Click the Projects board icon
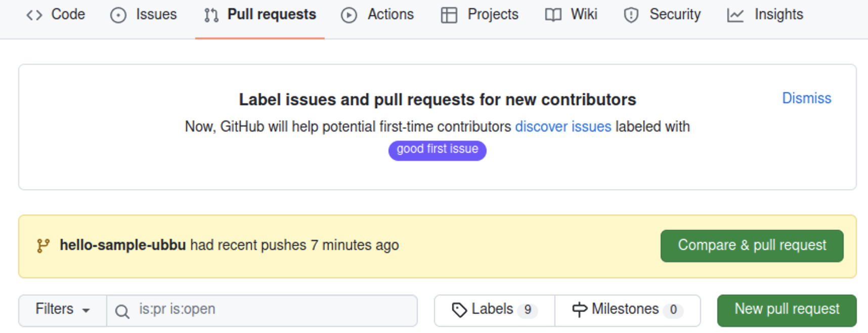The image size is (868, 333). (x=449, y=15)
